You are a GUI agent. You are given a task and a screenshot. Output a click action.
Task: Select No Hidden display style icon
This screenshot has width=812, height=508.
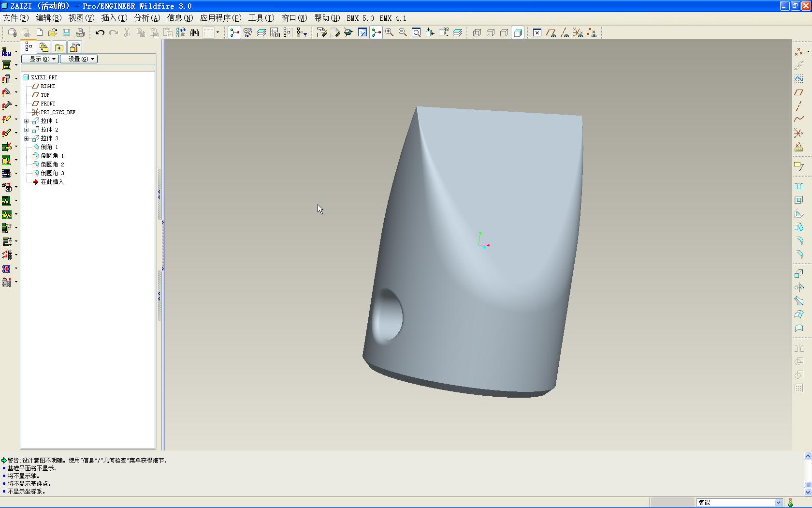point(504,32)
